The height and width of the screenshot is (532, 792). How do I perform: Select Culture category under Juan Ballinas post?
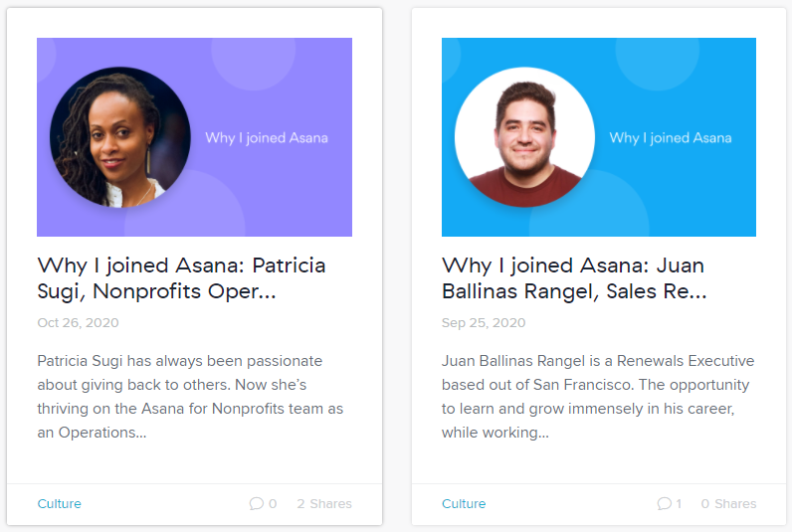[464, 504]
